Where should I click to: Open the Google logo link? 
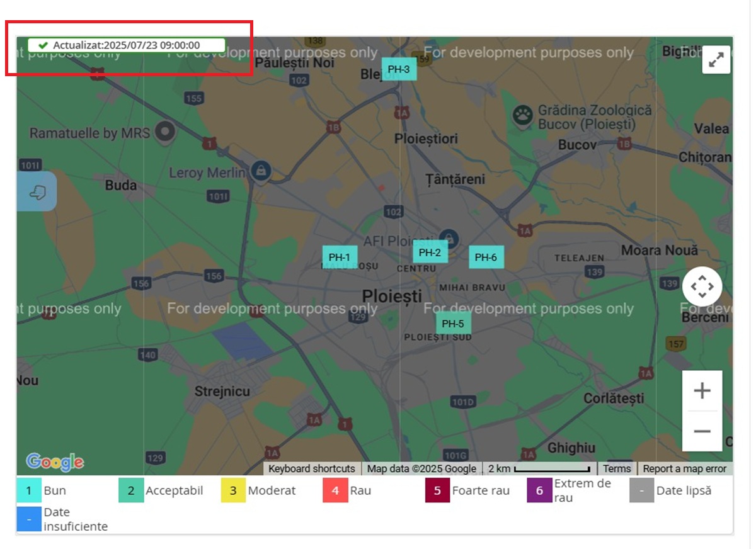coord(55,461)
